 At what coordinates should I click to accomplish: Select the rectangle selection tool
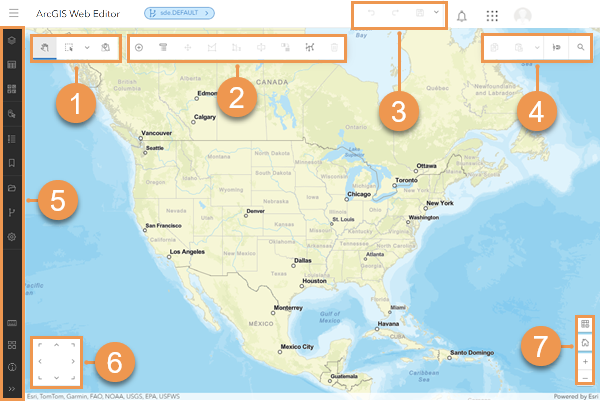coord(69,48)
